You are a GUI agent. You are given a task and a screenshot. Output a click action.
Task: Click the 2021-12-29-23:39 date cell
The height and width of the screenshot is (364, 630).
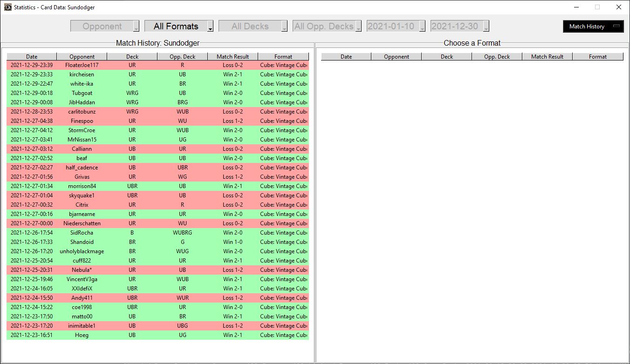point(32,65)
